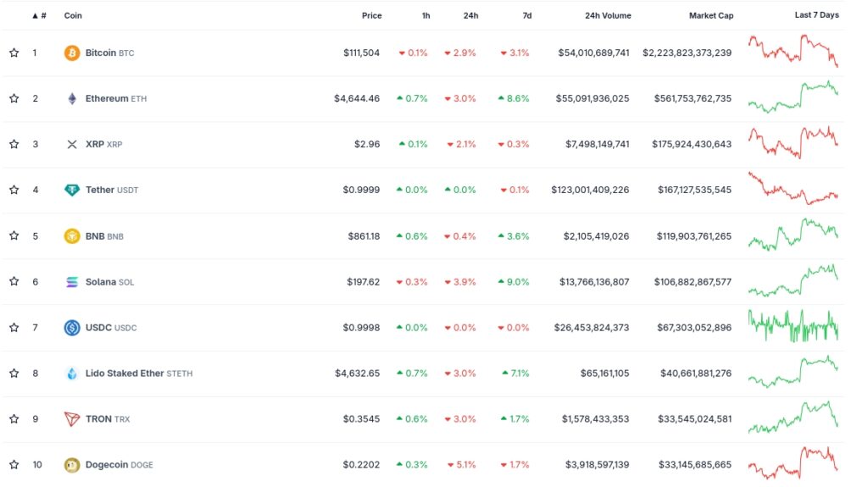Click USDC market cap $67,303,052,896
The image size is (868, 487).
point(694,328)
